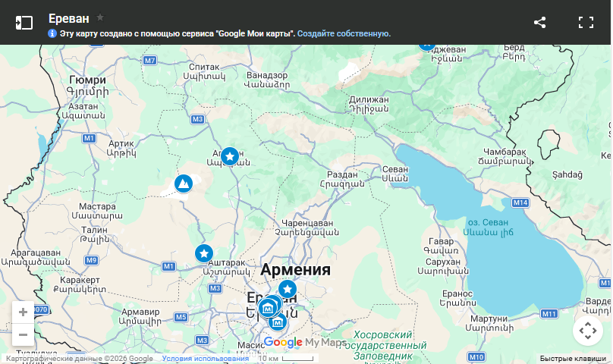The width and height of the screenshot is (613, 364).
Task: Click the Картографические данные copyright text
Action: [x=80, y=359]
